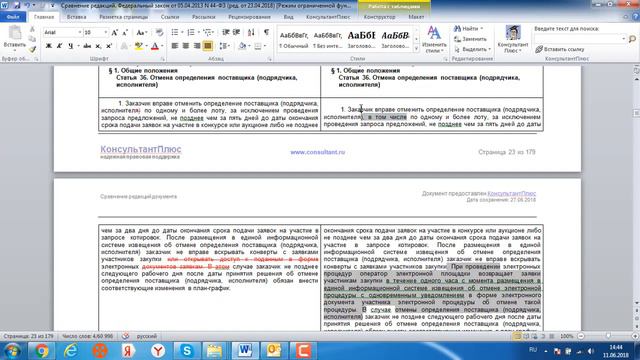Switch to the Конструктор tab
Viewport: 640px width, 360px height.
[379, 17]
